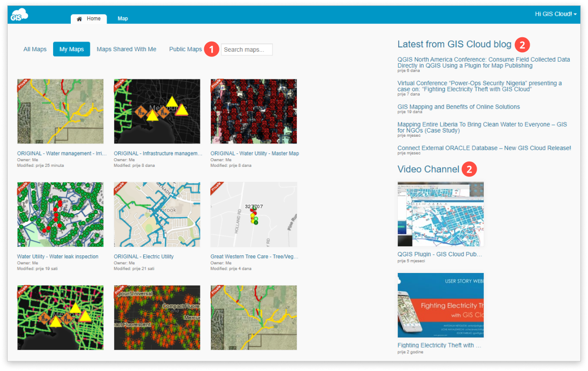Click inside the Search maps input field
This screenshot has width=588, height=371.
point(247,49)
